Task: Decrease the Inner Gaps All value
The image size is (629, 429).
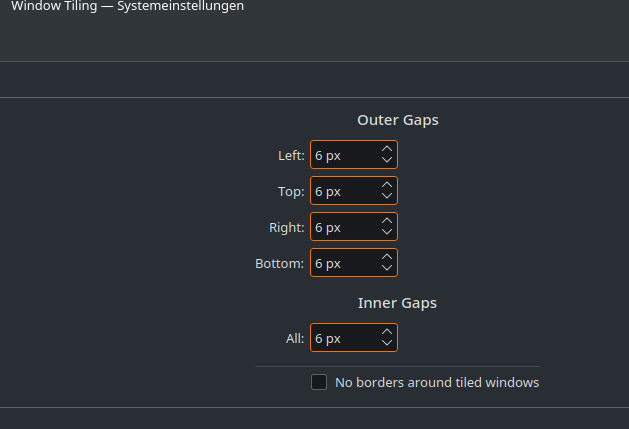Action: [387, 344]
